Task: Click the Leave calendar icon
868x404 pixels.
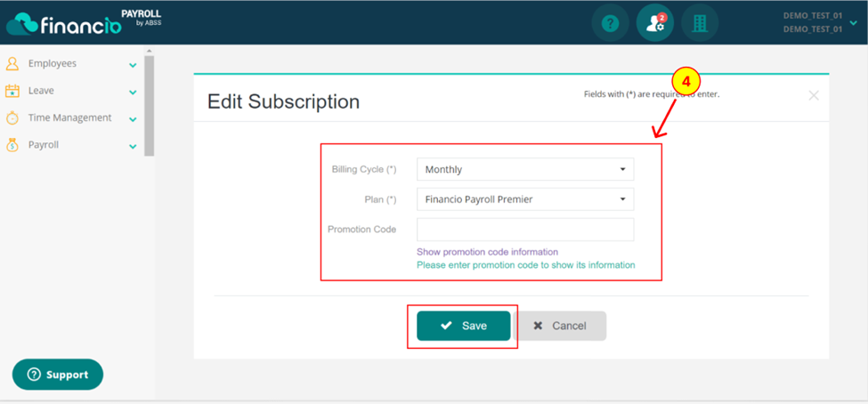Action: pyautogui.click(x=12, y=91)
